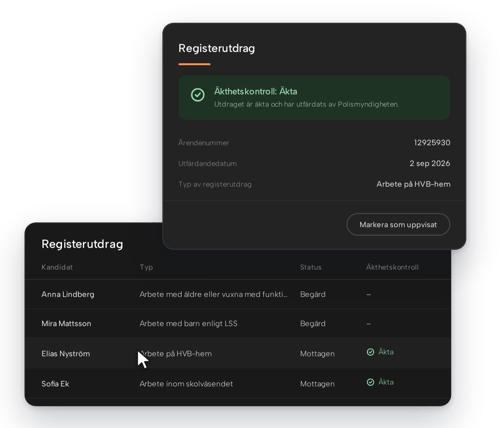Click 'Arbete inom skolväsendet' cell
Viewport: 500px width, 428px height.
click(x=186, y=384)
